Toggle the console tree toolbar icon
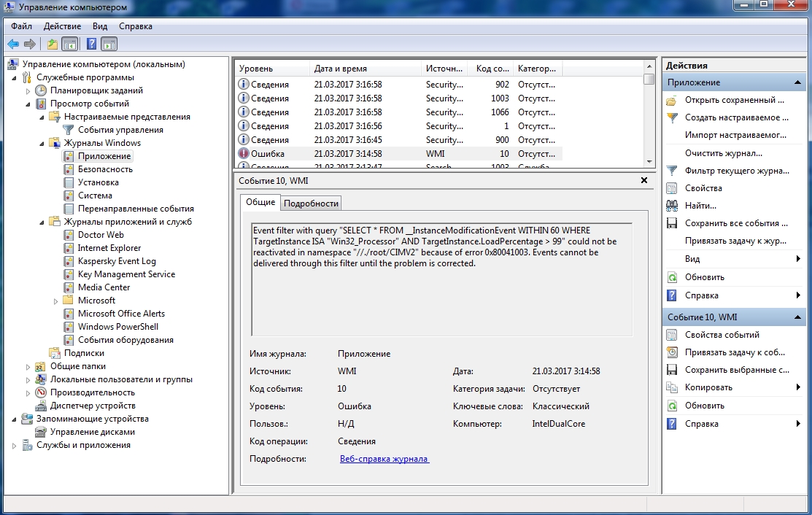This screenshot has height=515, width=812. (69, 44)
